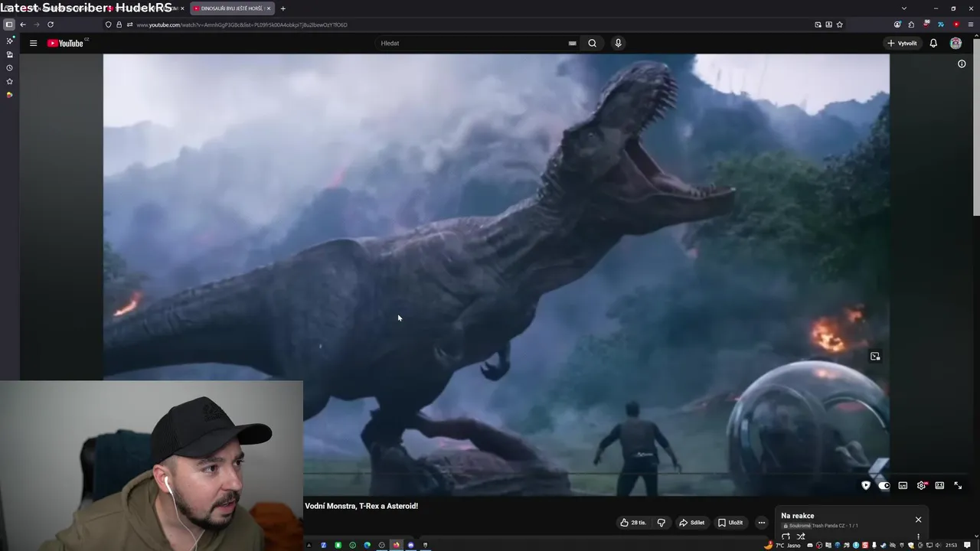
Task: Toggle playlist shuffle button
Action: click(801, 536)
